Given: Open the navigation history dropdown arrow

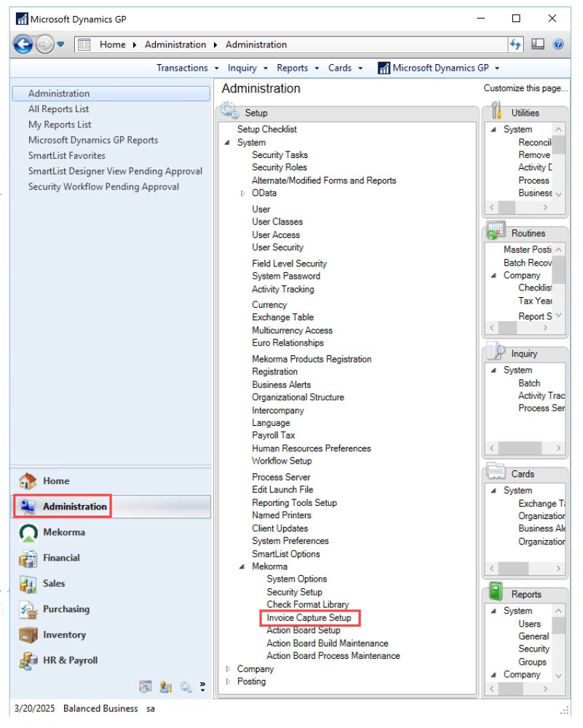Looking at the screenshot, I should [x=60, y=44].
